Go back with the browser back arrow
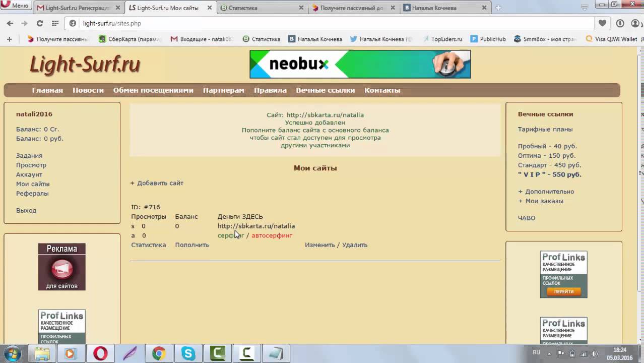Image resolution: width=644 pixels, height=363 pixels. coord(10,23)
